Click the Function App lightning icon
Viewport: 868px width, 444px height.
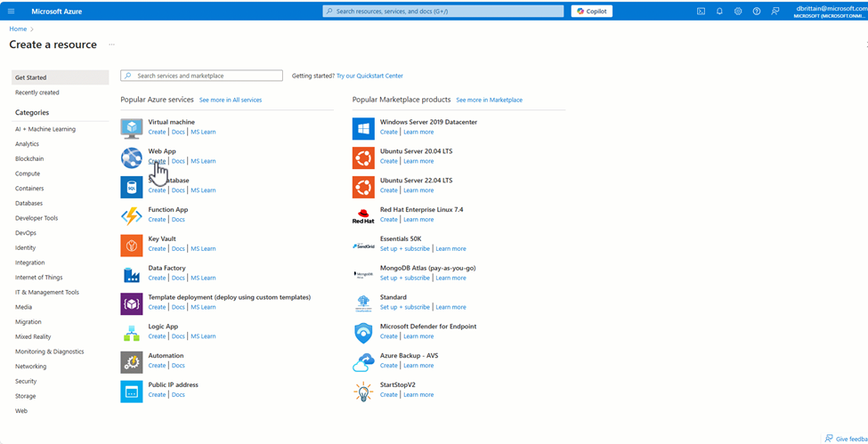(132, 216)
